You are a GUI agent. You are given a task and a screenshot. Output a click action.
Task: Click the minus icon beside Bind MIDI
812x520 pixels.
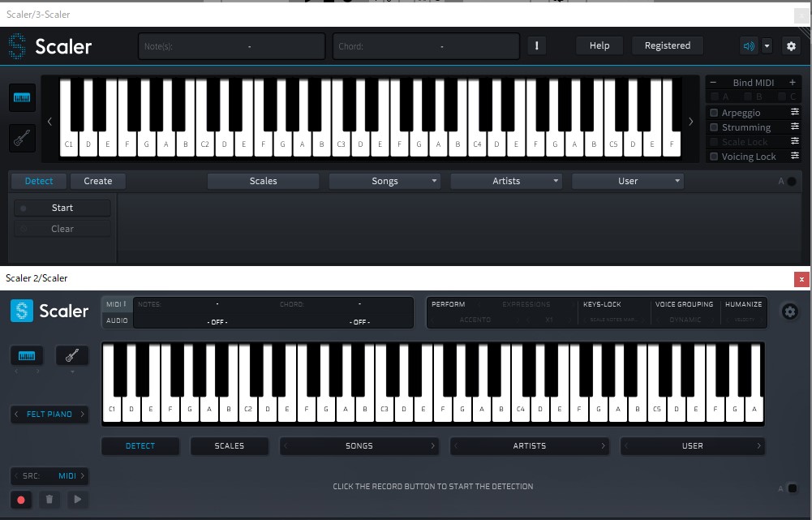pos(713,83)
